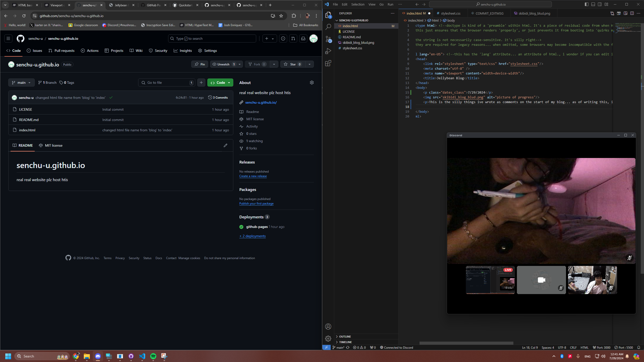Open the Run and Debug view

click(x=328, y=51)
